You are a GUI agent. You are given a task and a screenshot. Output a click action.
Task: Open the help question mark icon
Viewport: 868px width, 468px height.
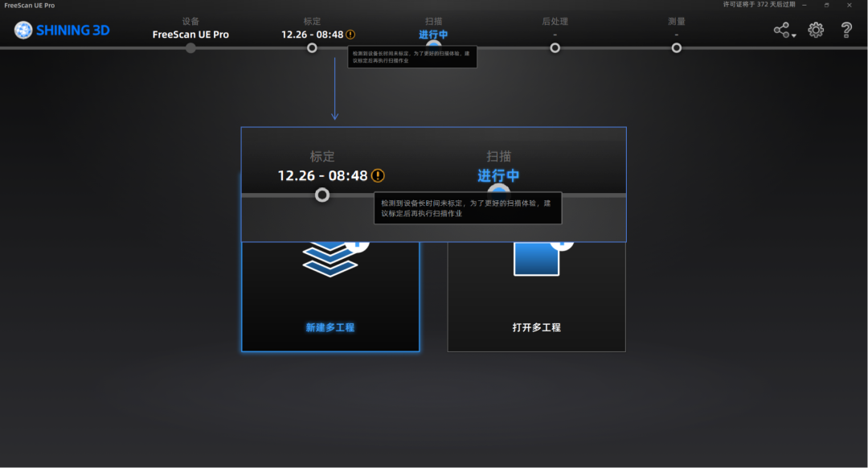coord(846,30)
